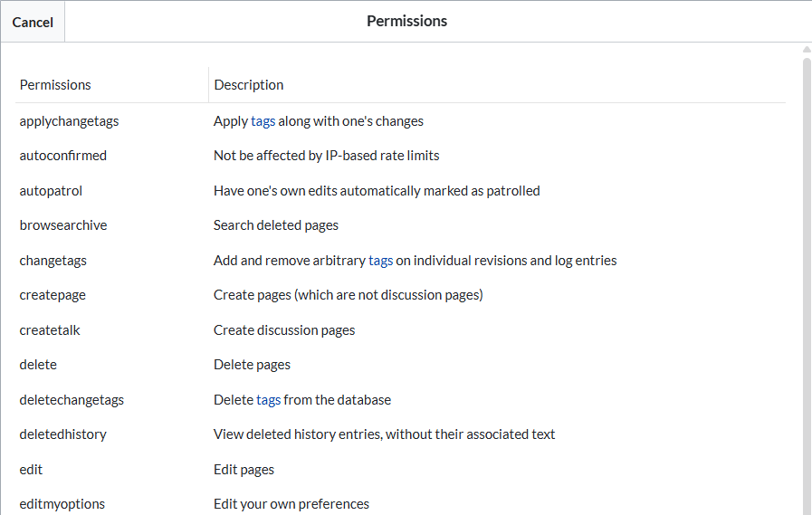Select the createpage permission name
Viewport: 812px width, 515px height.
click(x=53, y=294)
